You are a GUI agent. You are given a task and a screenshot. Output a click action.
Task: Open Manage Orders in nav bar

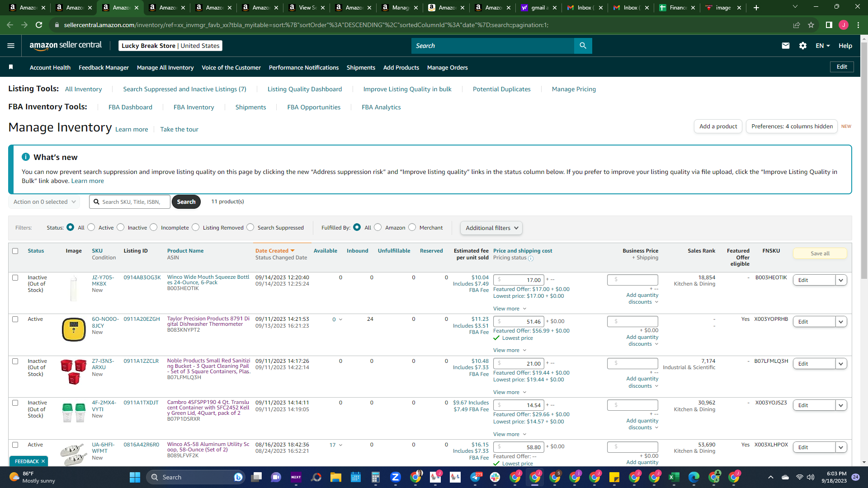click(448, 67)
